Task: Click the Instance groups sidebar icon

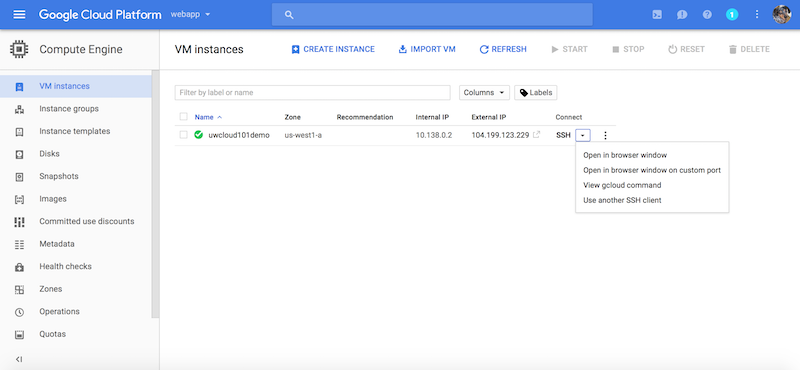Action: point(19,109)
